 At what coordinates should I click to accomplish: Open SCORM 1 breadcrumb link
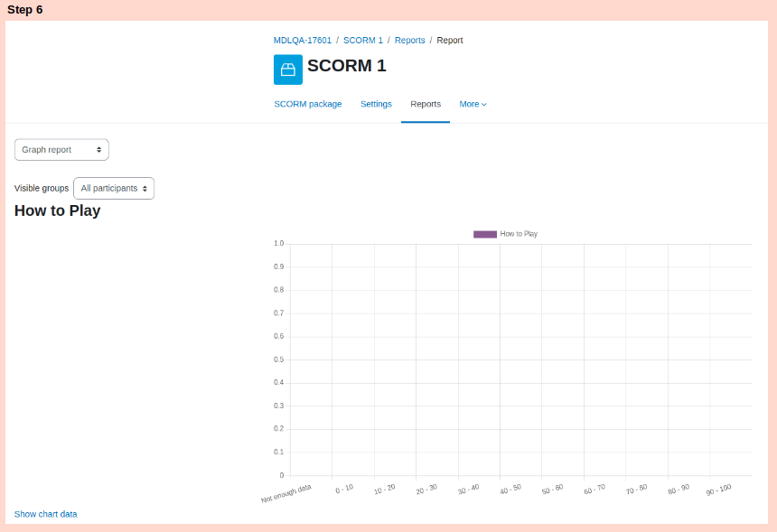[x=363, y=40]
